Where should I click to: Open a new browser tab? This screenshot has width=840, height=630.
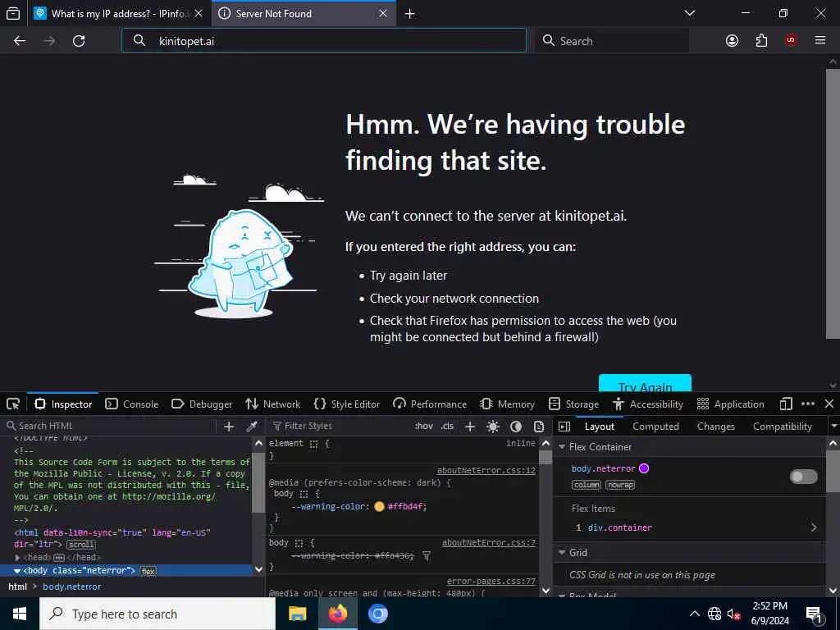(410, 13)
